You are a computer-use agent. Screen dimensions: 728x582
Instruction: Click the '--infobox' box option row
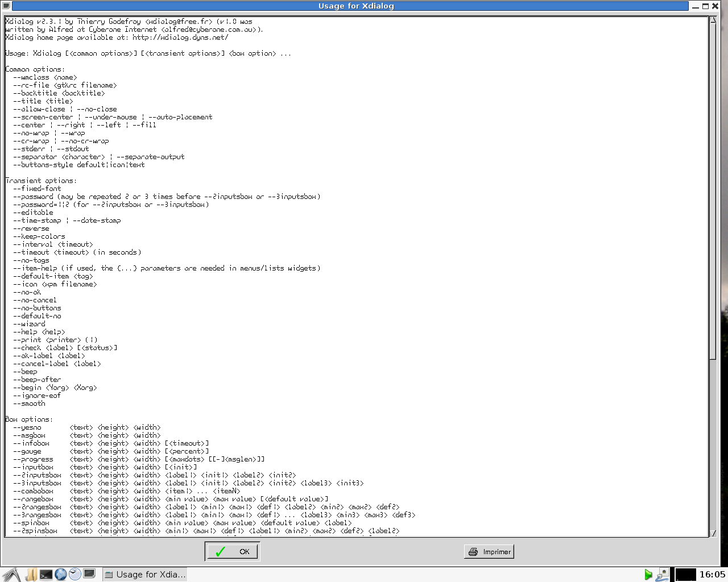[111, 443]
